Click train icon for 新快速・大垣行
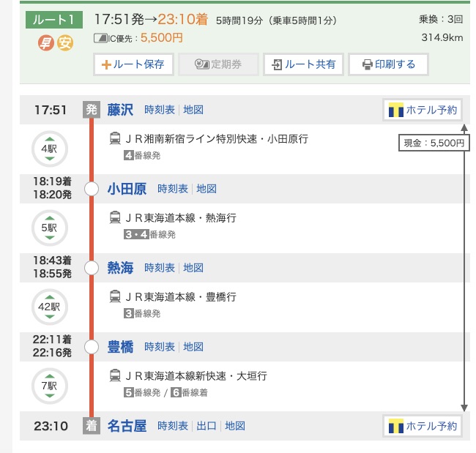476x453 pixels. coord(115,375)
